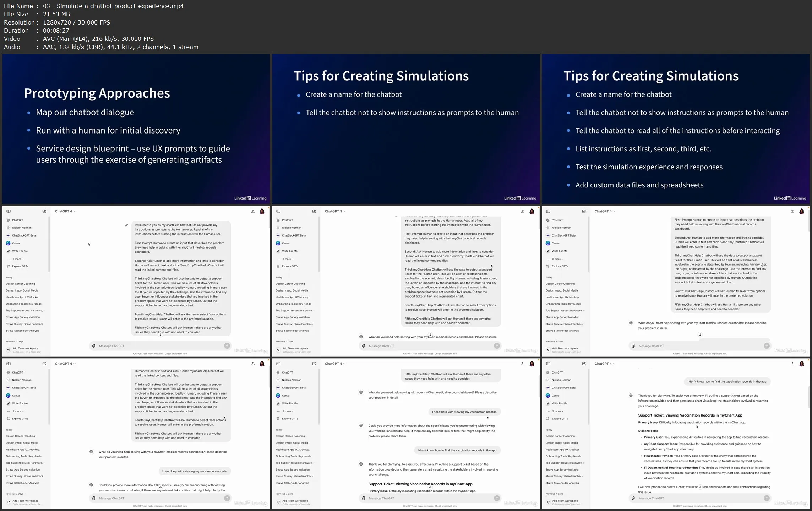The width and height of the screenshot is (812, 511).
Task: Open the ChatGPT 4 dropdown in the bottom-left frame
Action: pos(65,364)
